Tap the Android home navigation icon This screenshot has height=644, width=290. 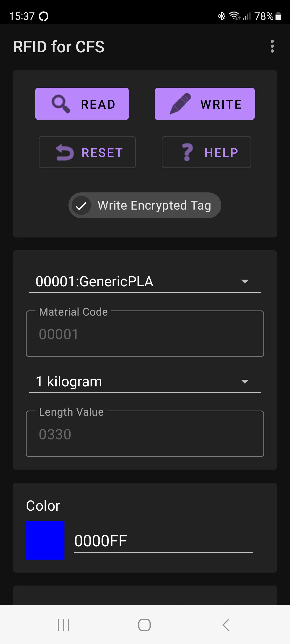click(144, 625)
